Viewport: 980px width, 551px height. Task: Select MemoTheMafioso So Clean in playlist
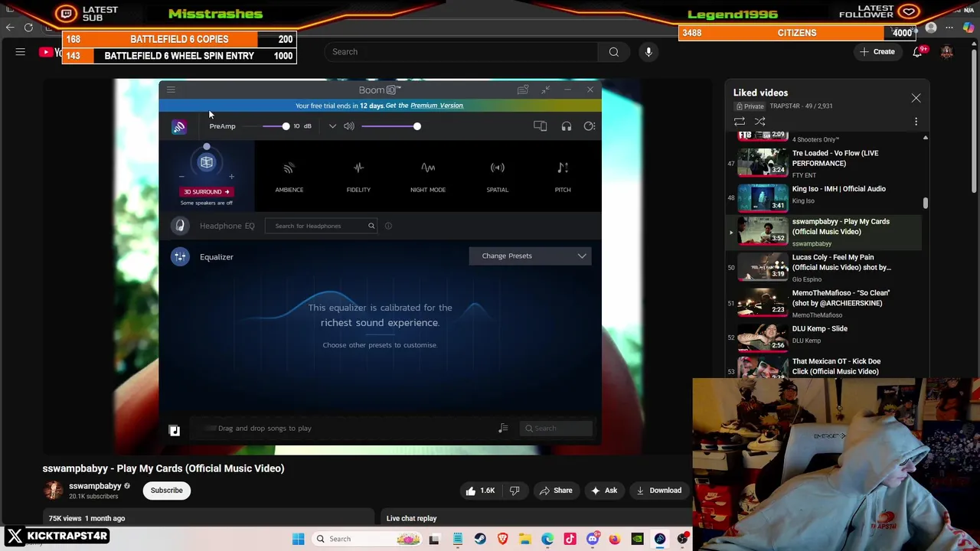point(823,303)
